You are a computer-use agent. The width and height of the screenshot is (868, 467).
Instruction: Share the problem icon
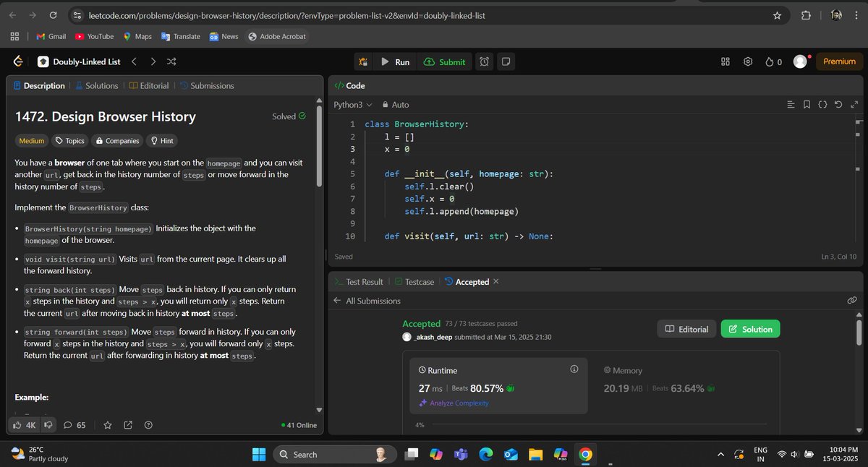[128, 425]
